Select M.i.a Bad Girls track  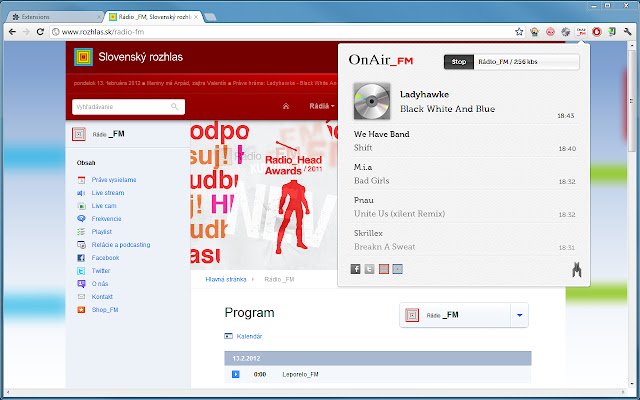(464, 174)
